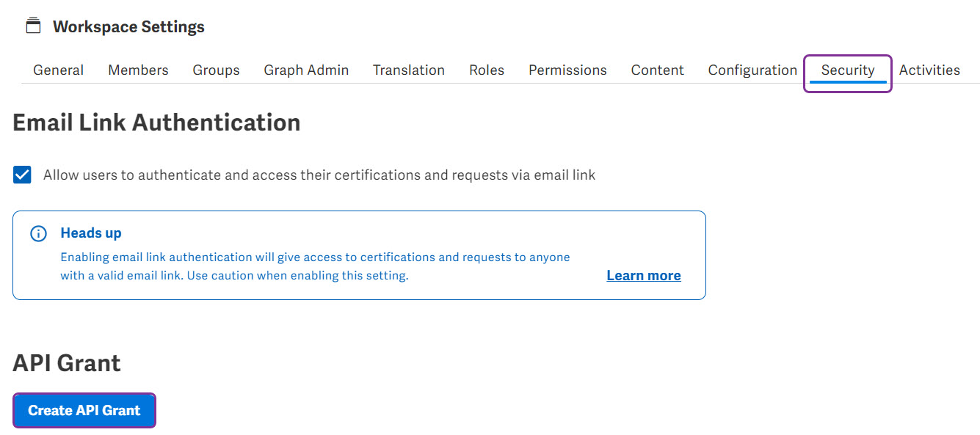Open the Translation tab
Screen dimensions: 980x435
click(409, 70)
